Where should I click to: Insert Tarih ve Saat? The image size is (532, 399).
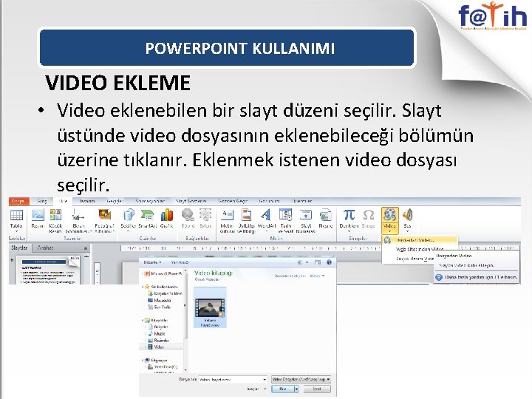pos(286,220)
